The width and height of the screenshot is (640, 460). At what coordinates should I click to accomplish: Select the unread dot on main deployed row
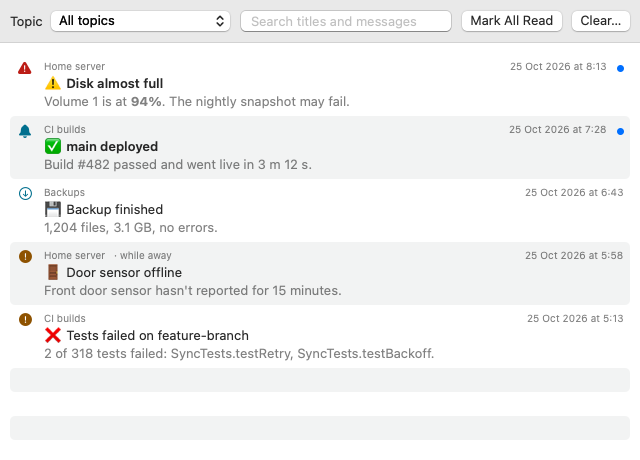[620, 131]
